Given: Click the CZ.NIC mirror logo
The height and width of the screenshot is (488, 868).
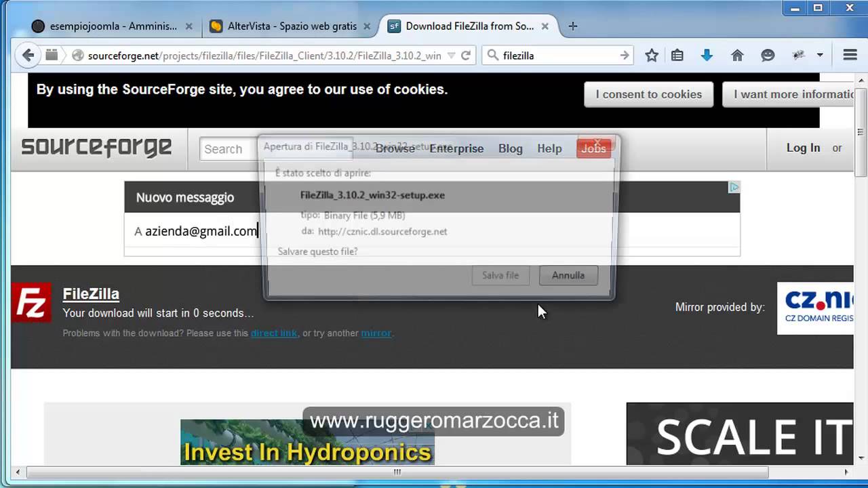Looking at the screenshot, I should pyautogui.click(x=815, y=308).
